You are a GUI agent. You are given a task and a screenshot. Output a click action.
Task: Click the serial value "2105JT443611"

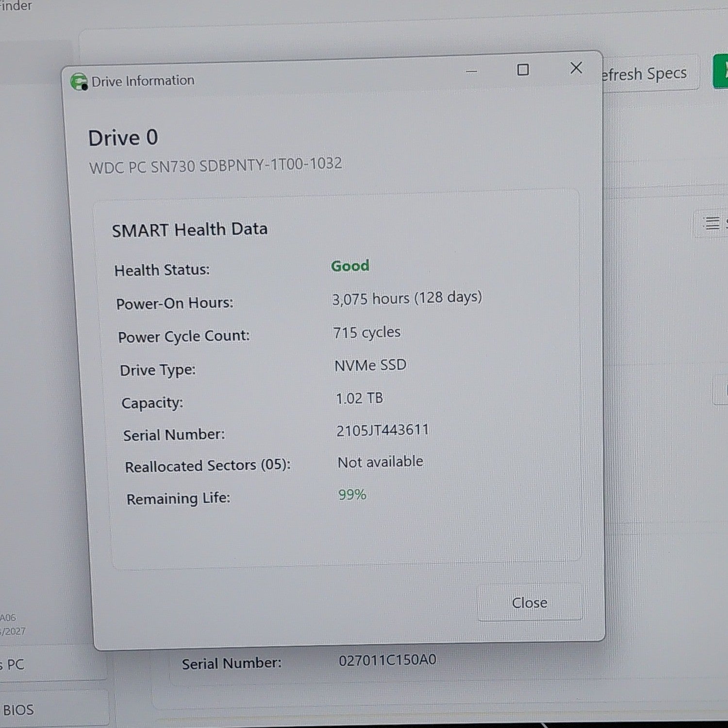[383, 430]
